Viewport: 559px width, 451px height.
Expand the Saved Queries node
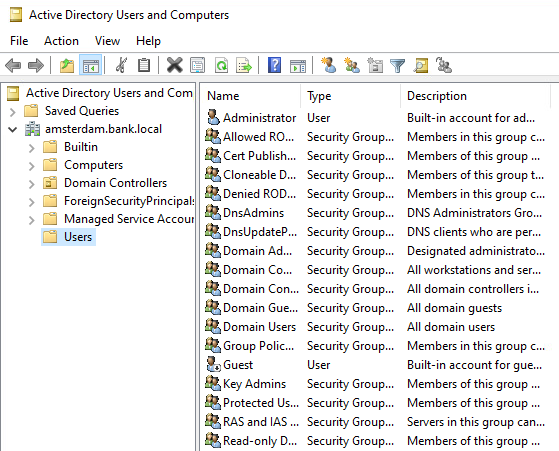pyautogui.click(x=13, y=112)
